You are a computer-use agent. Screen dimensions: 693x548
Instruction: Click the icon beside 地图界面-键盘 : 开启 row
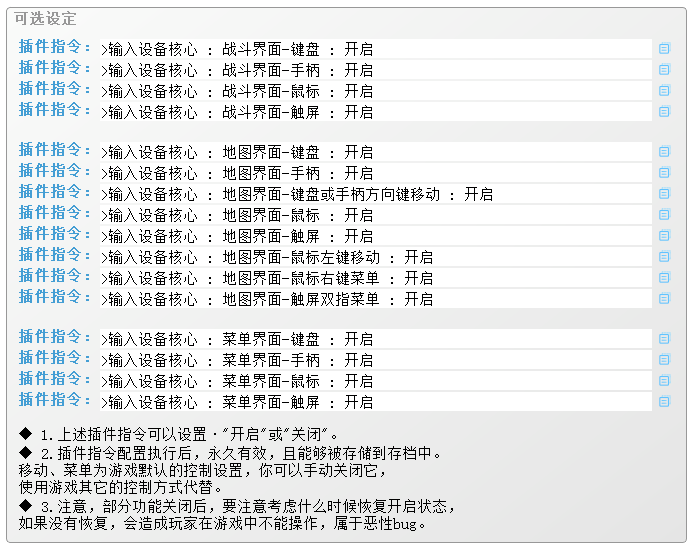664,152
